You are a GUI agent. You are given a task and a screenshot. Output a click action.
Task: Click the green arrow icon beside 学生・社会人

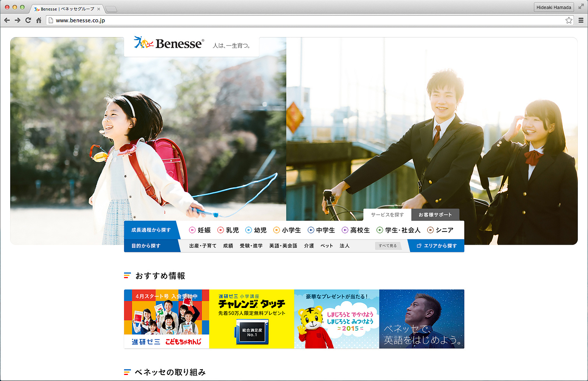point(380,230)
